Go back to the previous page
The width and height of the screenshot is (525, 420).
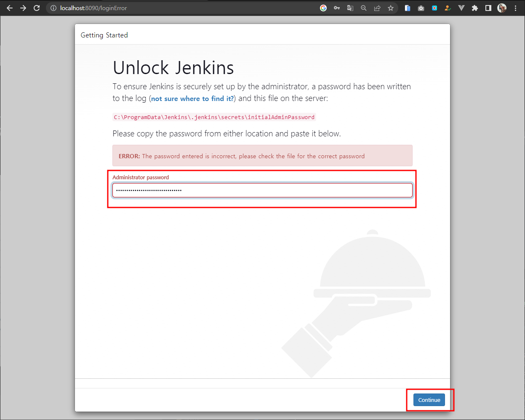coord(10,8)
